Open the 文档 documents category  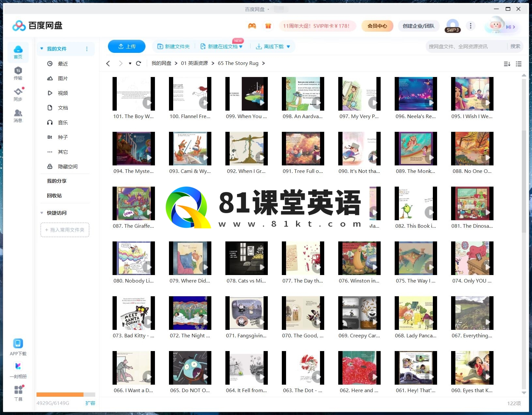(x=63, y=108)
